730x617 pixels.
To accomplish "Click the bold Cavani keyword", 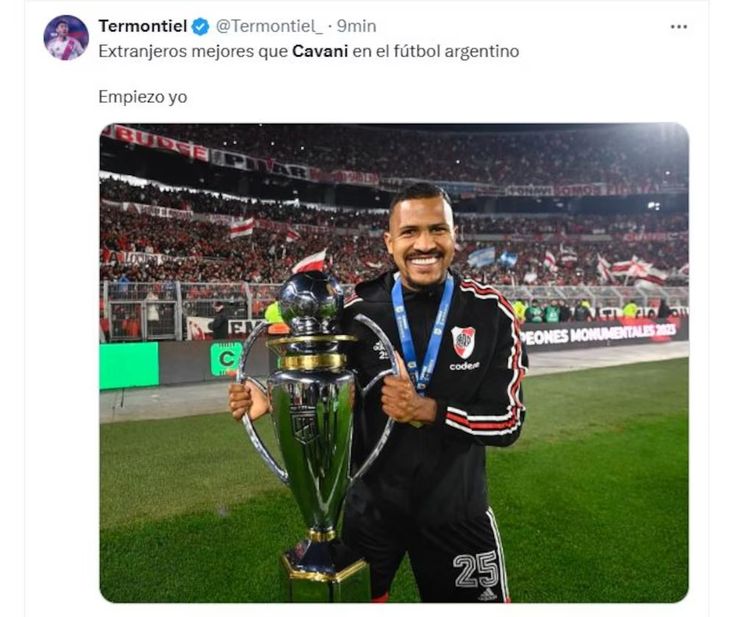I will click(320, 51).
